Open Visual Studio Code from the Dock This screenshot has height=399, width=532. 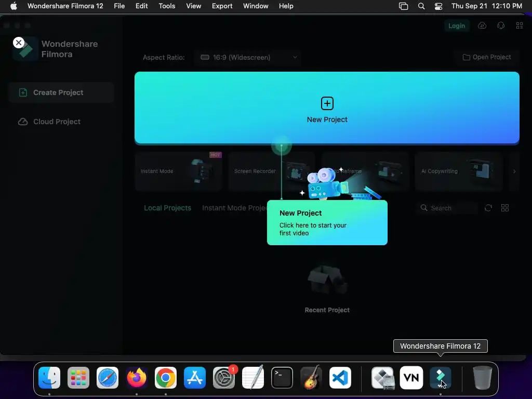[340, 378]
